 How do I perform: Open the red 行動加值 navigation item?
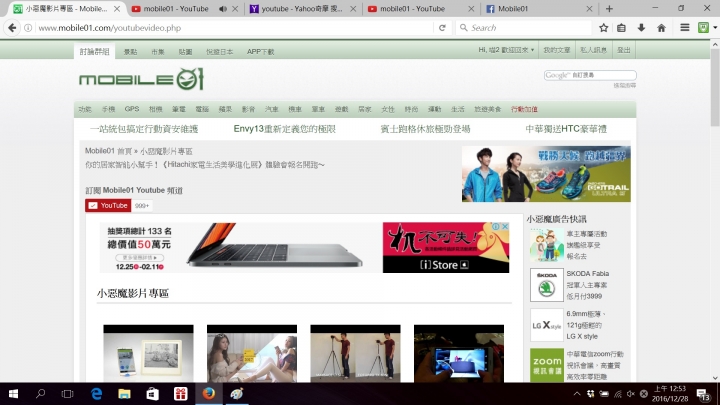524,109
